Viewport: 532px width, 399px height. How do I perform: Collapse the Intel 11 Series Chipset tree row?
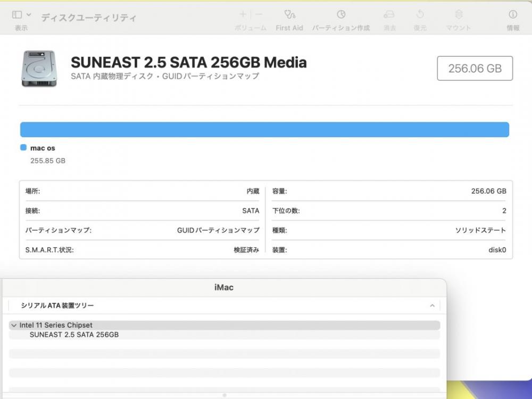[x=14, y=326]
